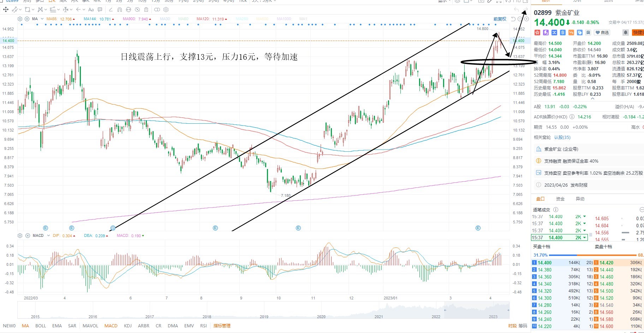Click the drawings sync icon

coord(128,10)
